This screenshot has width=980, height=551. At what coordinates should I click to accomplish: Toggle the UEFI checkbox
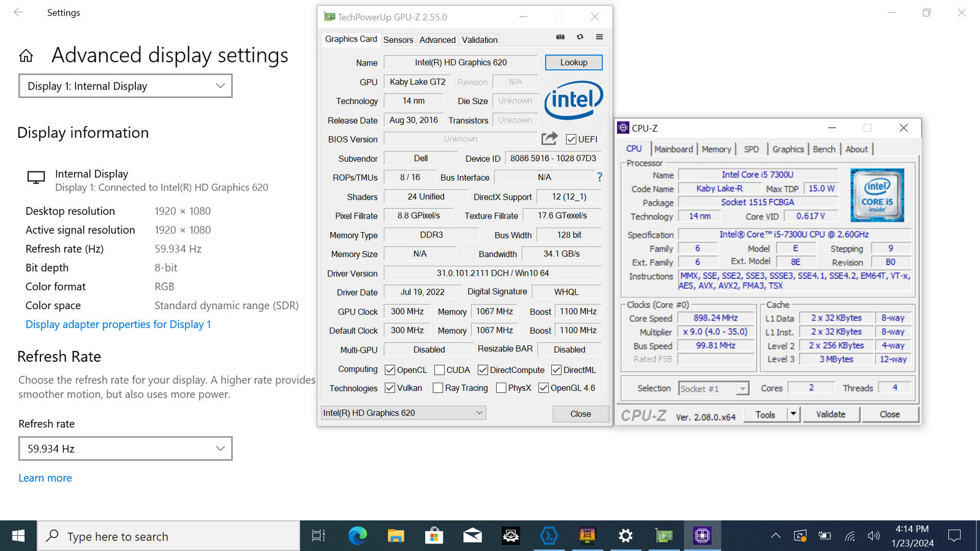571,139
